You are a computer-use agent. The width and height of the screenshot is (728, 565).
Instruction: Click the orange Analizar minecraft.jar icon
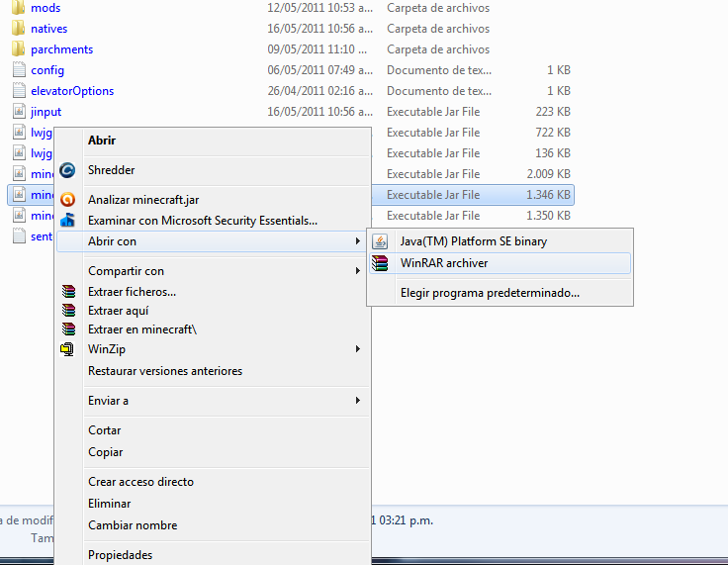click(x=67, y=200)
